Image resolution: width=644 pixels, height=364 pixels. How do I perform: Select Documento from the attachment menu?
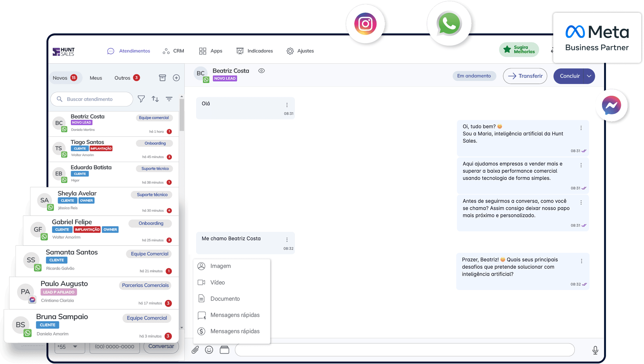point(225,299)
